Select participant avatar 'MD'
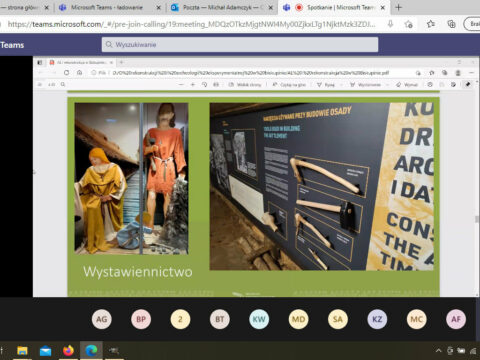 pyautogui.click(x=298, y=319)
